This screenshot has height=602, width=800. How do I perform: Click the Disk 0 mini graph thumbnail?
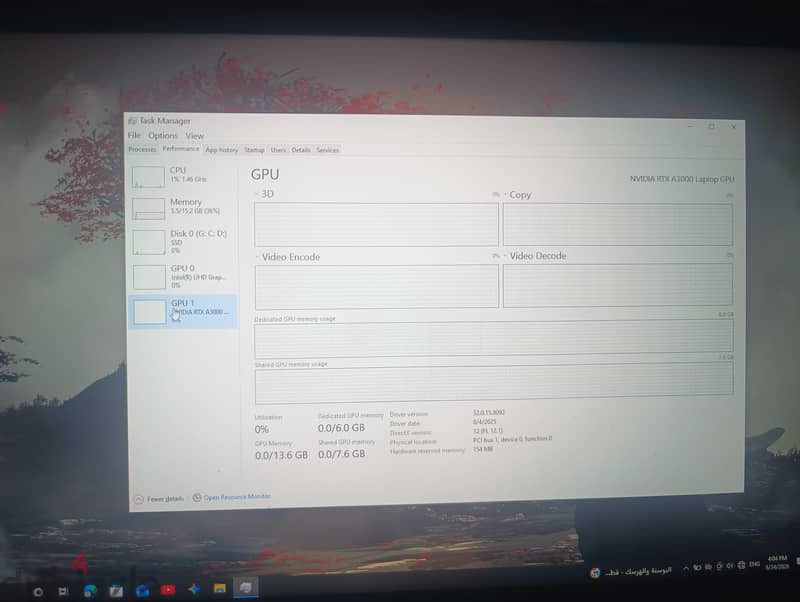pyautogui.click(x=149, y=243)
